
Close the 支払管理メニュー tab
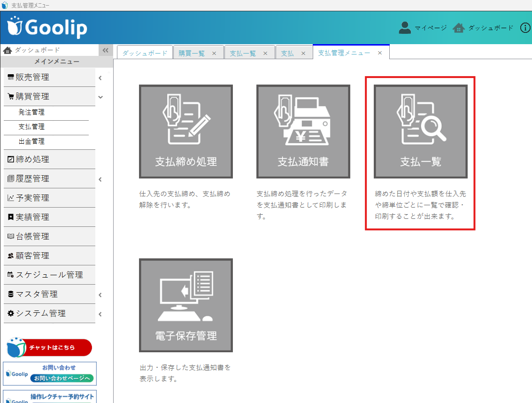tap(380, 53)
